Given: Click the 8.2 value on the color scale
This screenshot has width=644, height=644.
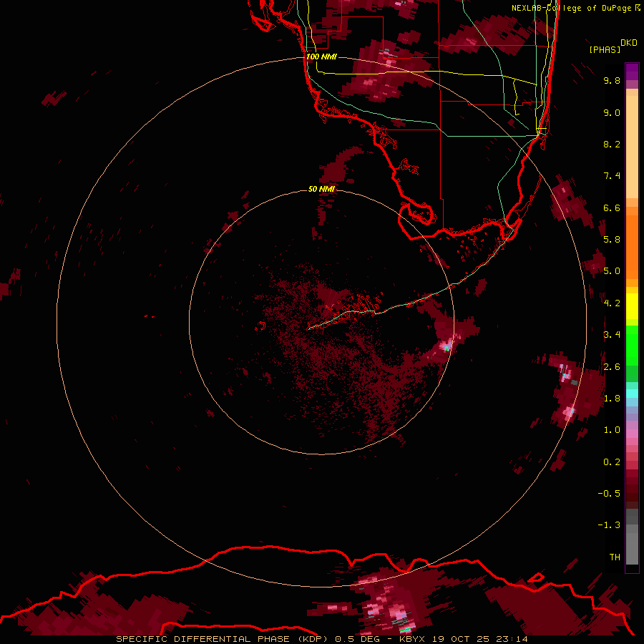Looking at the screenshot, I should point(612,144).
